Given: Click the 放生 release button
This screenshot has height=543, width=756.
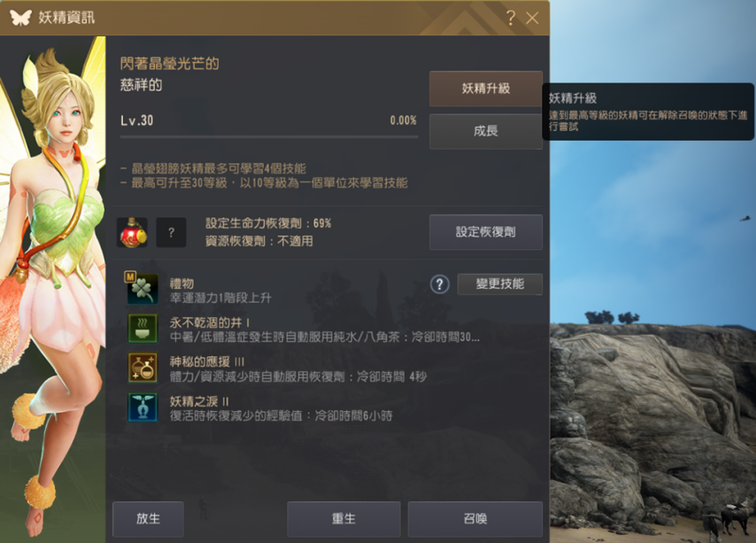Looking at the screenshot, I should [x=148, y=519].
